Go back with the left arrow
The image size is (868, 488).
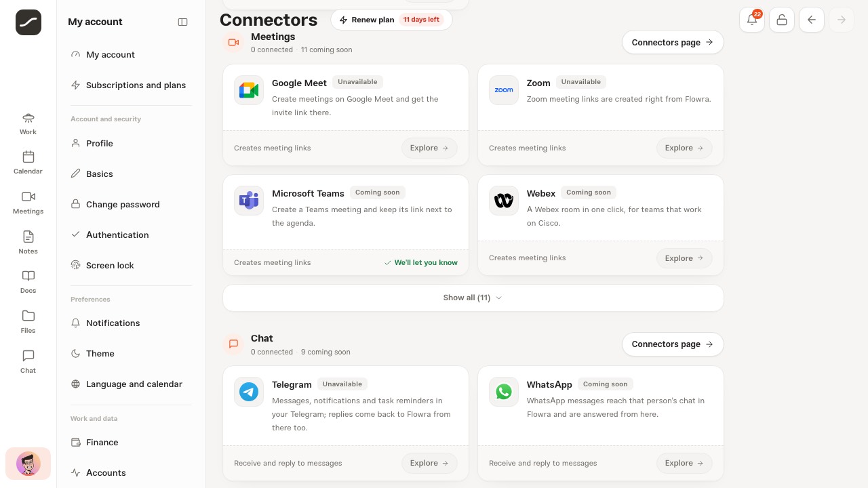(812, 20)
